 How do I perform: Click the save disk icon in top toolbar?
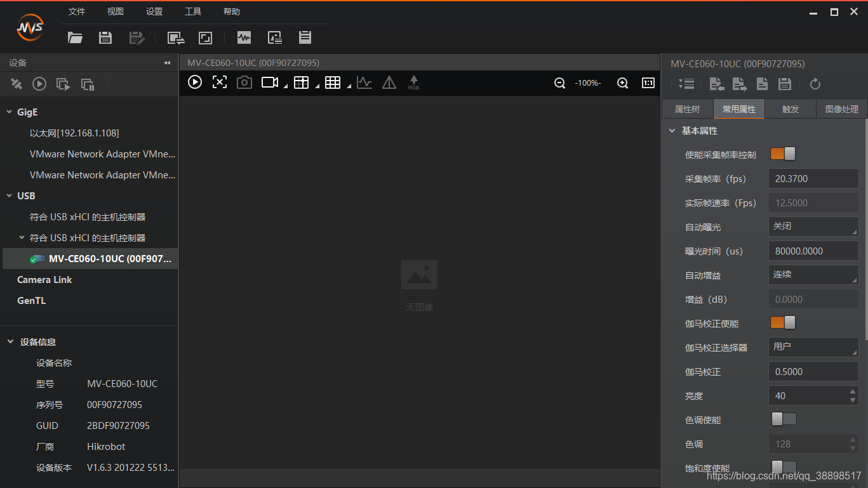click(105, 38)
